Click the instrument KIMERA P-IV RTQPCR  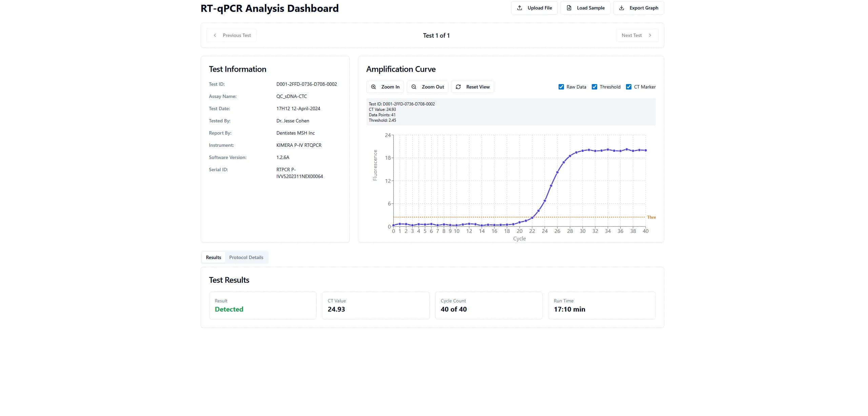(x=299, y=145)
